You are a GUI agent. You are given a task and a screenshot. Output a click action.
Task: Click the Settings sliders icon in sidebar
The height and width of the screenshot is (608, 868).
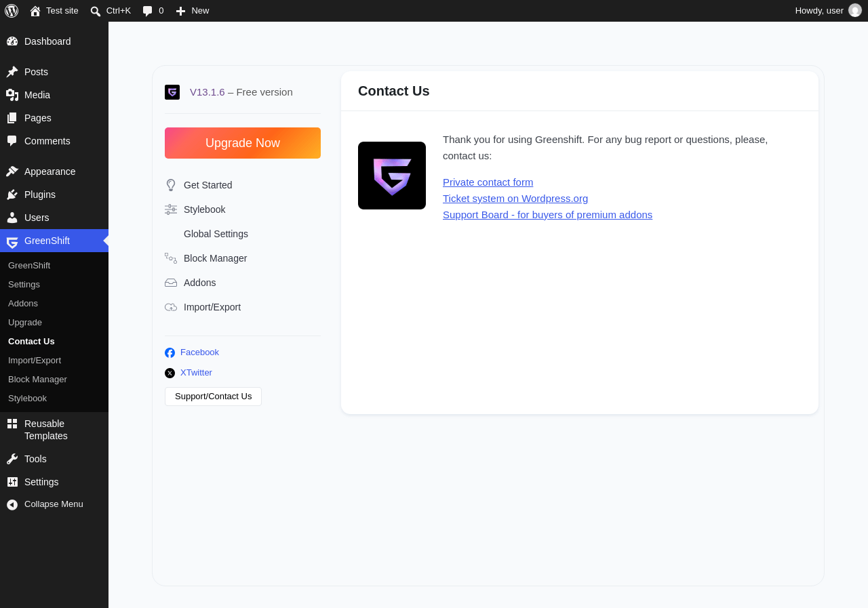point(12,482)
